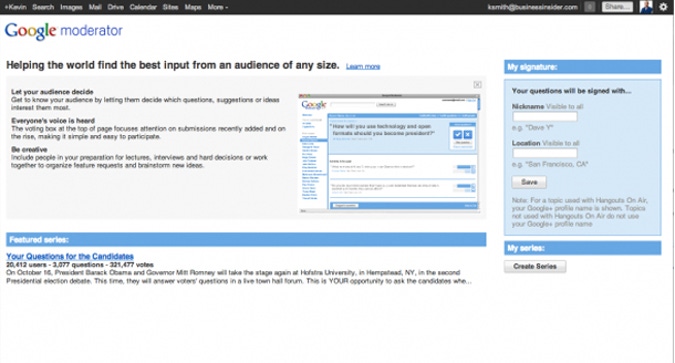Open the notifications counter box
This screenshot has width=675, height=363.
[x=589, y=7]
